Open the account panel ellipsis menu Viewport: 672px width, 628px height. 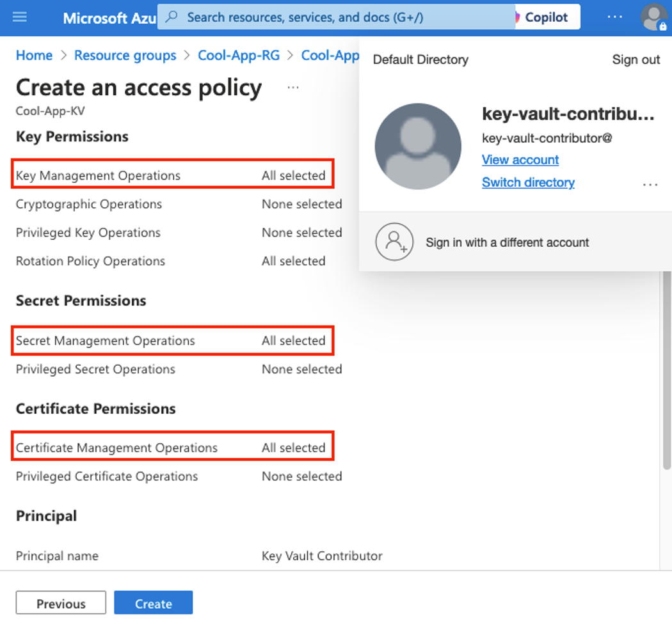(650, 184)
